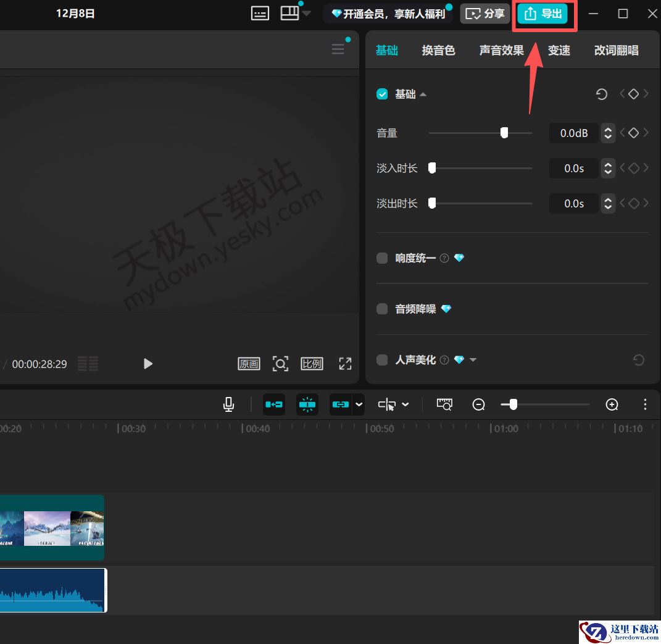Enable the 响度统一 loudness option
This screenshot has width=661, height=644.
[382, 258]
